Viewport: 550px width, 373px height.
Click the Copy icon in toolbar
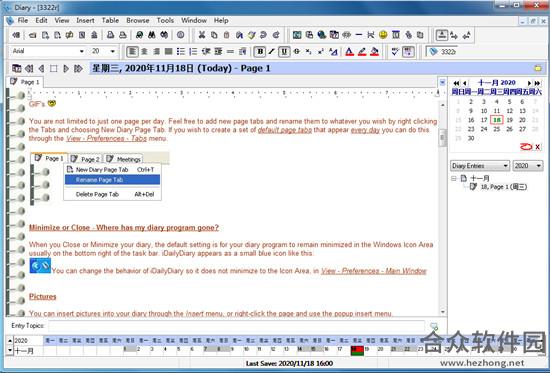click(214, 35)
